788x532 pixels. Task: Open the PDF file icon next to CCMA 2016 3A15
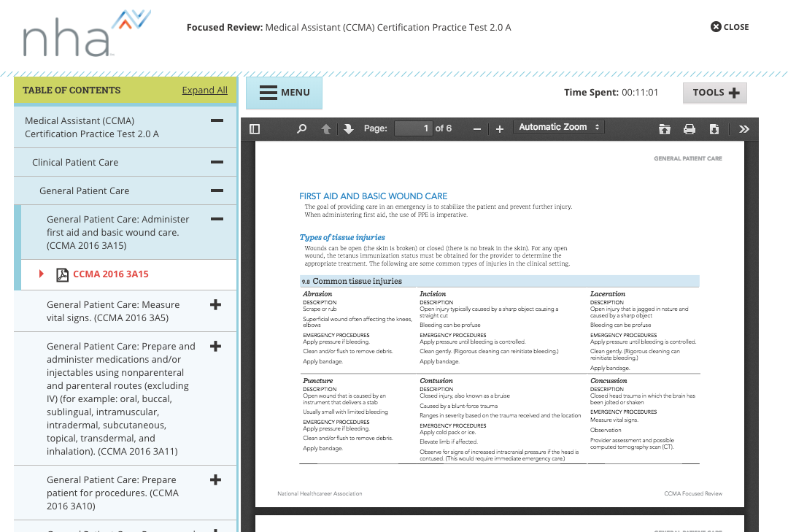(62, 274)
